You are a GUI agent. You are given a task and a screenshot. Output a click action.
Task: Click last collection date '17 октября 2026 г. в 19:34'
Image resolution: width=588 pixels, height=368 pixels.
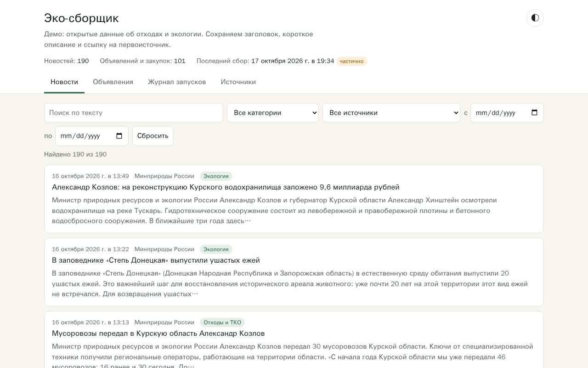(293, 61)
